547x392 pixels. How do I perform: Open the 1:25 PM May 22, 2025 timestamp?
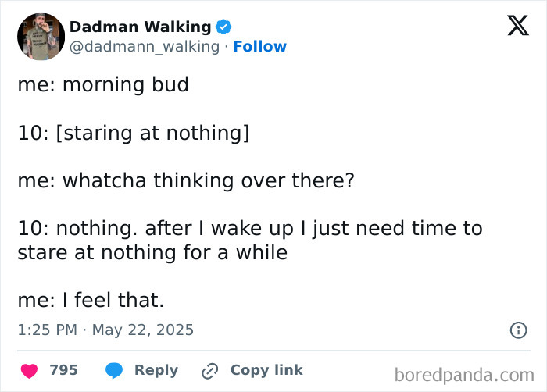[x=105, y=330]
